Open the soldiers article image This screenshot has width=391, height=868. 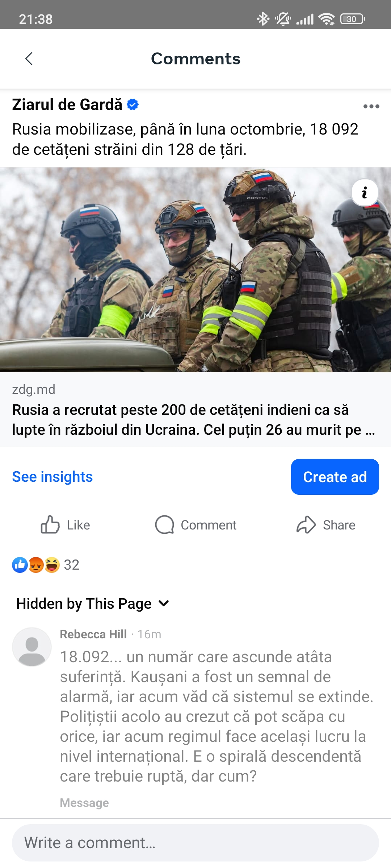tap(195, 269)
